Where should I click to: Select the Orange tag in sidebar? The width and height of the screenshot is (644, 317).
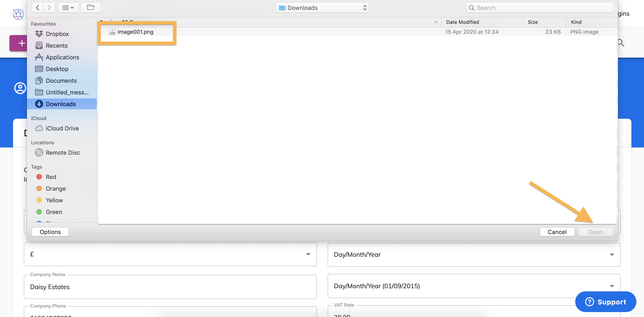click(56, 188)
